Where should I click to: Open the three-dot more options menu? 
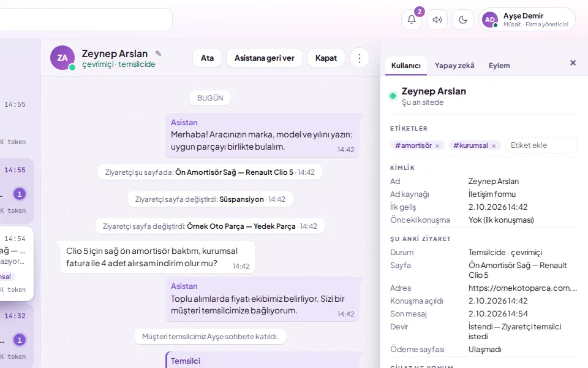[x=360, y=58]
